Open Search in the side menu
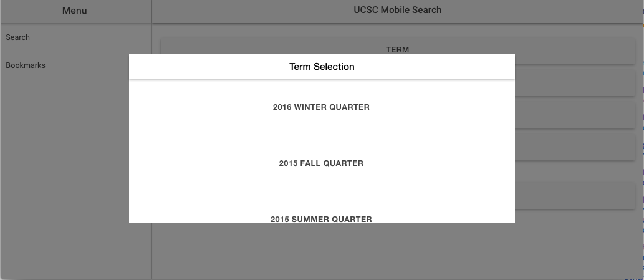The height and width of the screenshot is (280, 644). tap(18, 37)
